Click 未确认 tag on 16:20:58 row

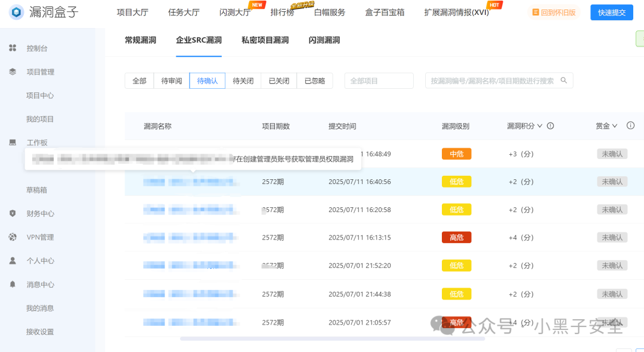coord(612,210)
